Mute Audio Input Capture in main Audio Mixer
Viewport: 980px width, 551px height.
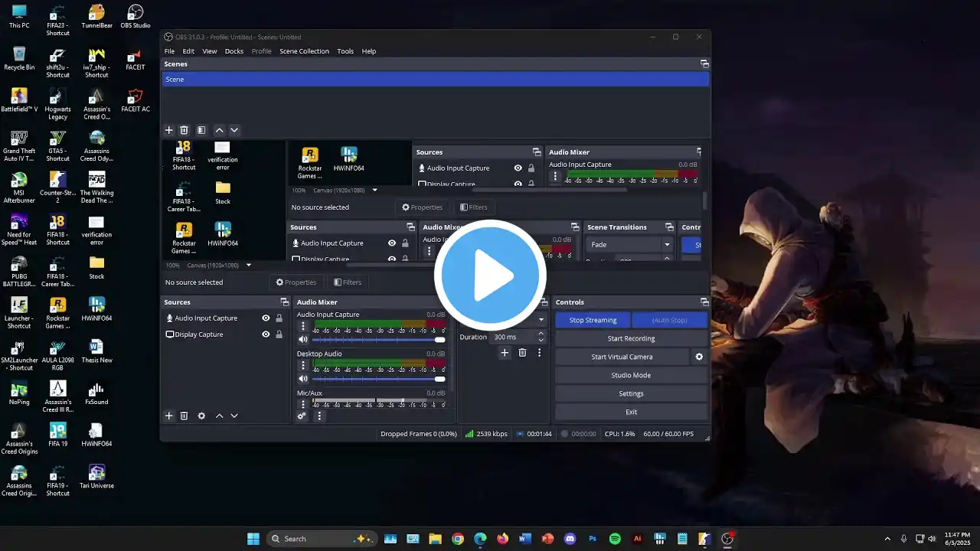click(303, 339)
